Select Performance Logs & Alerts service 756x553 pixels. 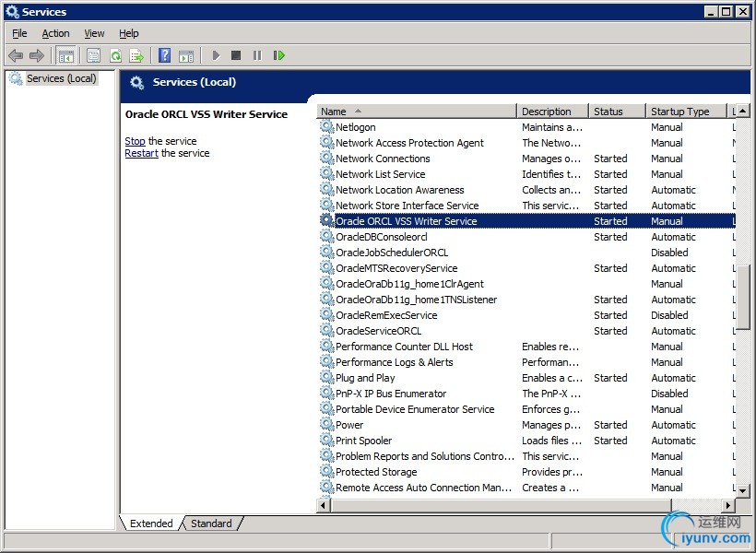[x=526, y=362]
